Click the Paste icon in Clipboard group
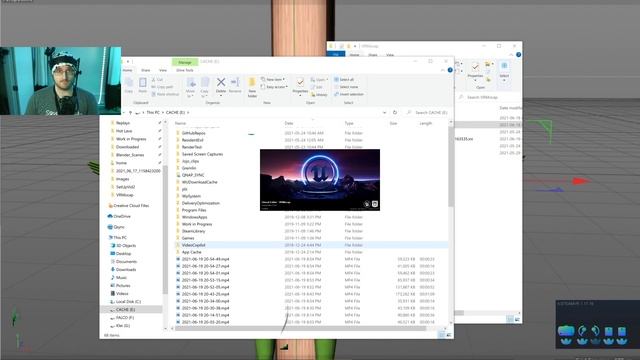Screen dimensions: 640x360 click(x=142, y=83)
